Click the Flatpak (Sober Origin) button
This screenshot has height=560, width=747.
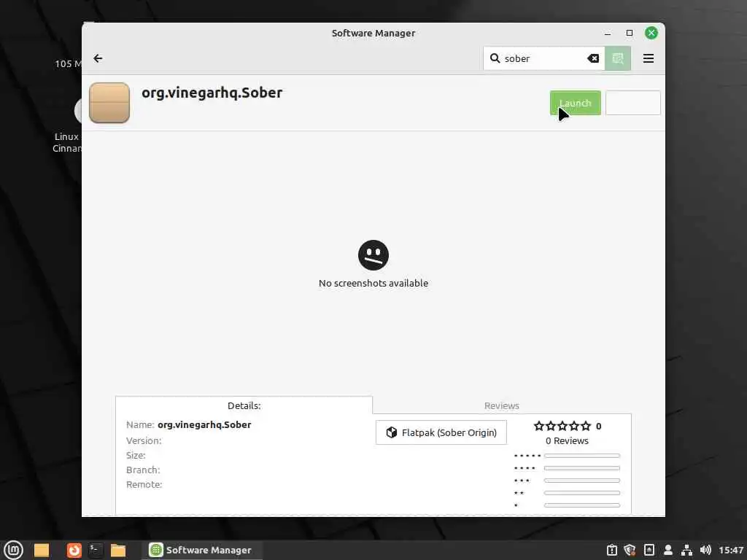pos(441,432)
